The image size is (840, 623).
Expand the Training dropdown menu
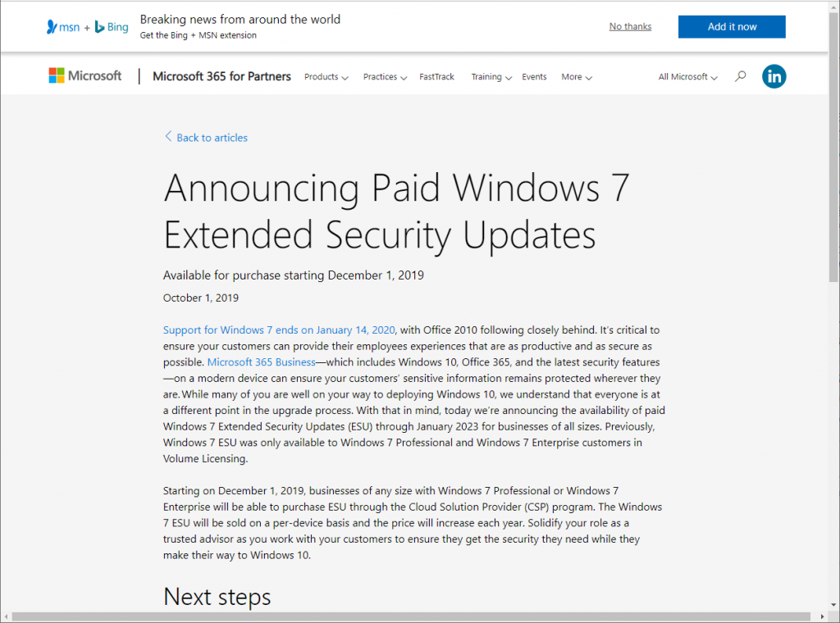point(491,77)
